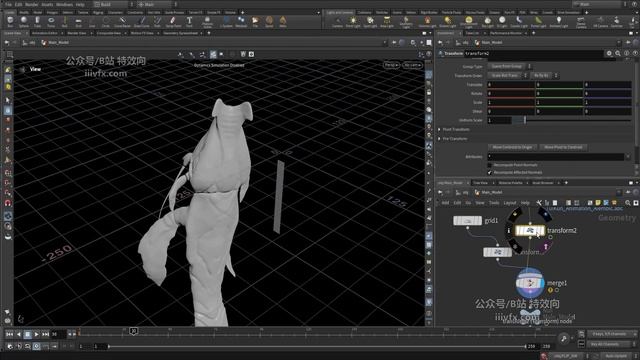Add a Camera from the shelf

[x=337, y=22]
